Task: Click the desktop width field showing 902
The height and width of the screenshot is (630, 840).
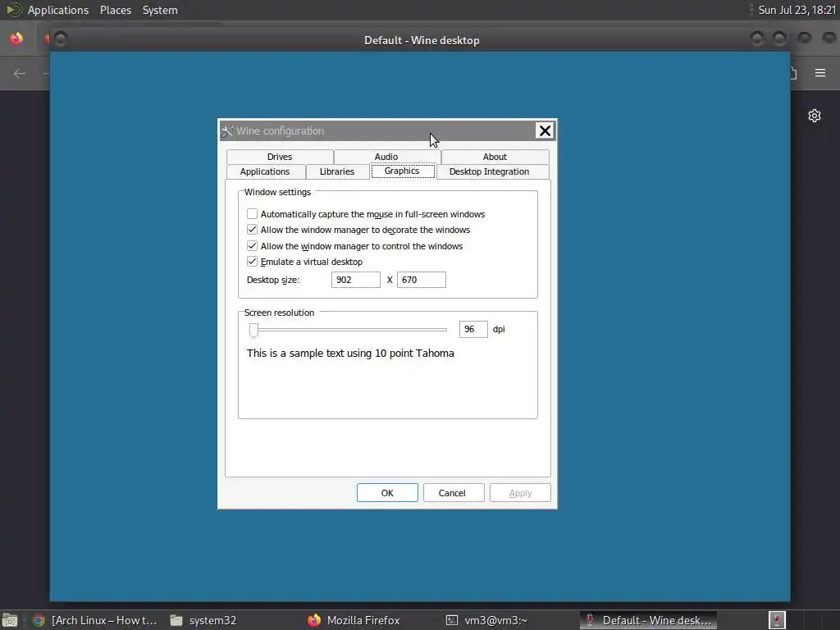Action: pos(356,280)
